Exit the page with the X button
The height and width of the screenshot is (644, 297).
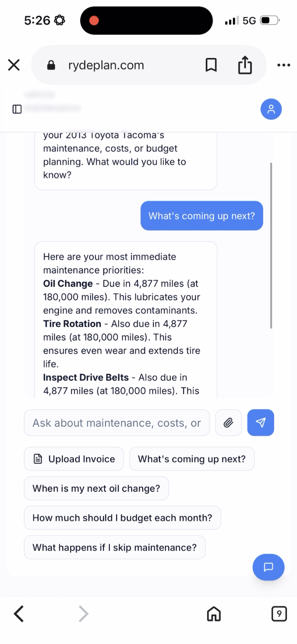[x=13, y=65]
